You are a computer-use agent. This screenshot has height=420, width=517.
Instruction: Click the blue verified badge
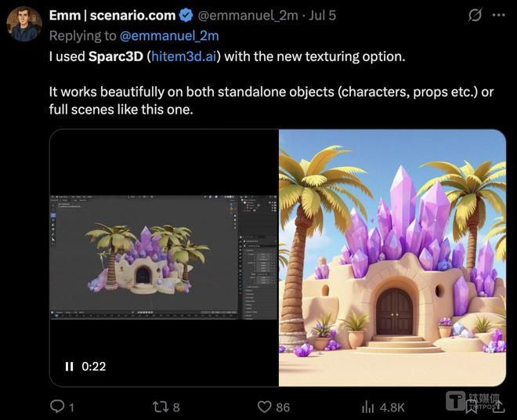pyautogui.click(x=186, y=16)
